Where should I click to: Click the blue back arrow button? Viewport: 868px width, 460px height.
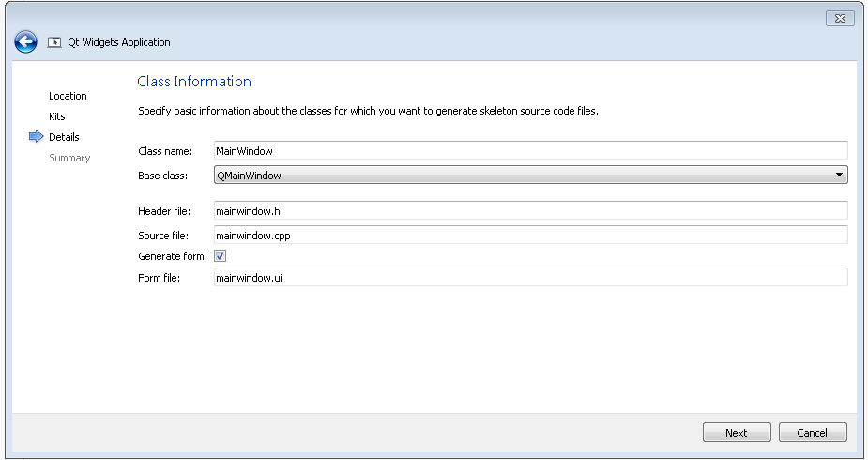coord(25,42)
